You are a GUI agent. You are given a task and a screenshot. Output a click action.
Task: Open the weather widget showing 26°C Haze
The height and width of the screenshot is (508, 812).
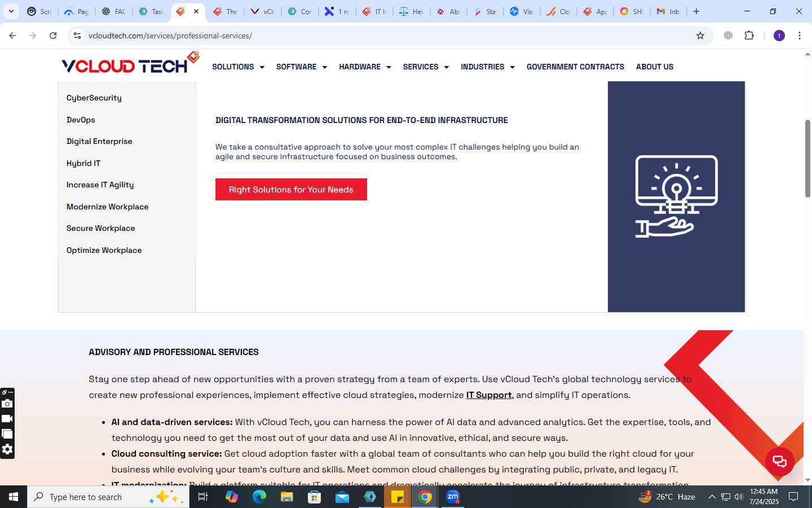click(667, 497)
